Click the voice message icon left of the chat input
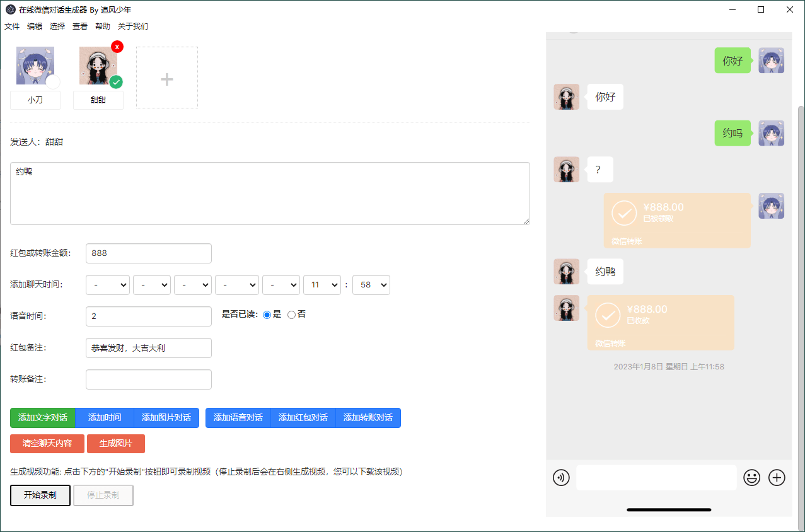This screenshot has width=805, height=532. tap(561, 478)
